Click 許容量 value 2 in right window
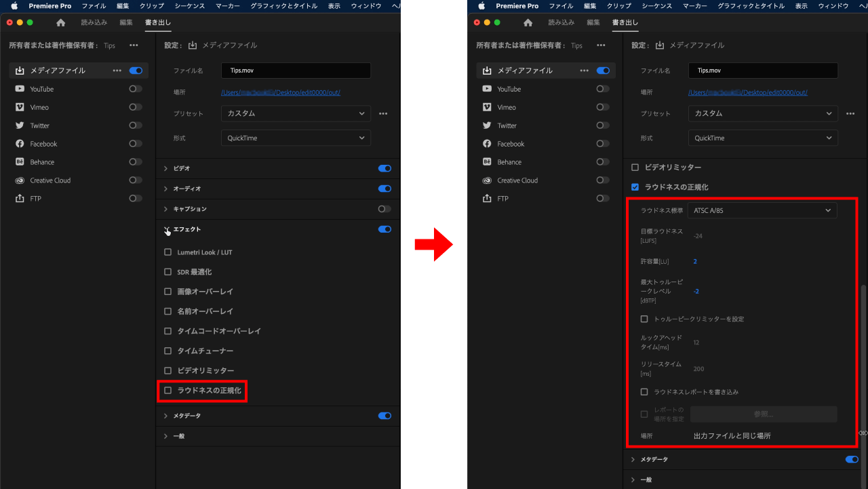Image resolution: width=868 pixels, height=489 pixels. pyautogui.click(x=695, y=261)
